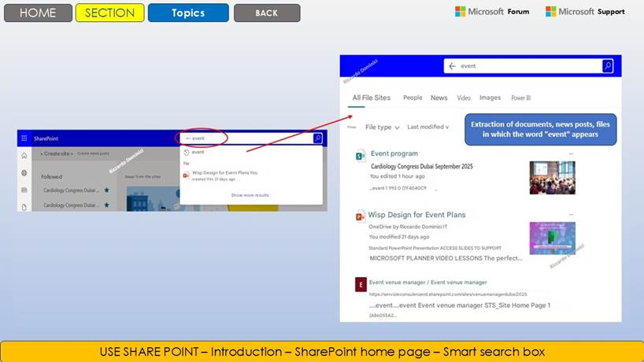Open the Event program result title

tap(394, 153)
